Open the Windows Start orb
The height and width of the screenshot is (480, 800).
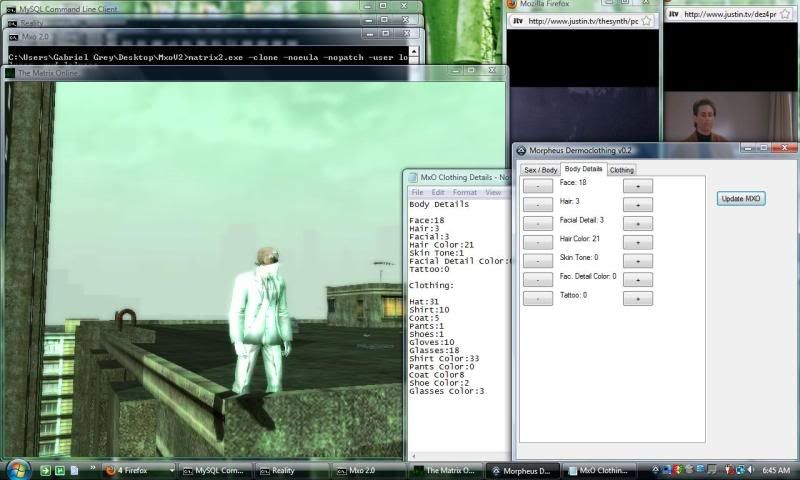pos(18,469)
